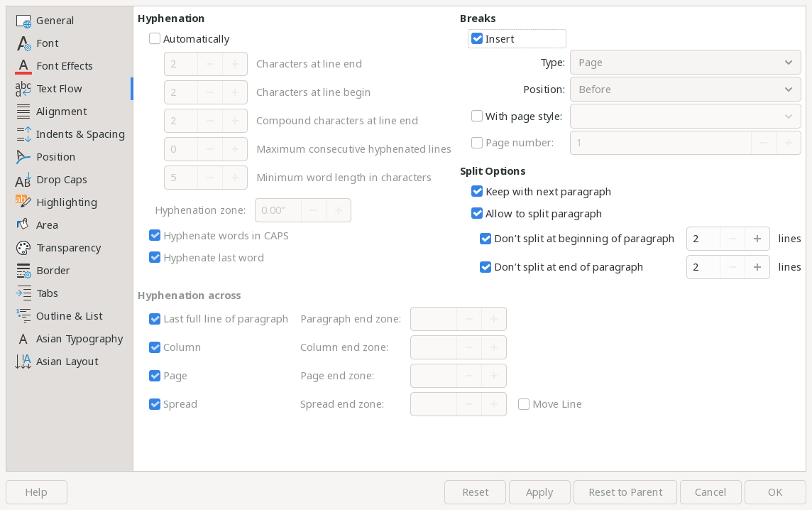812x510 pixels.
Task: Click the Cancel button
Action: 710,492
